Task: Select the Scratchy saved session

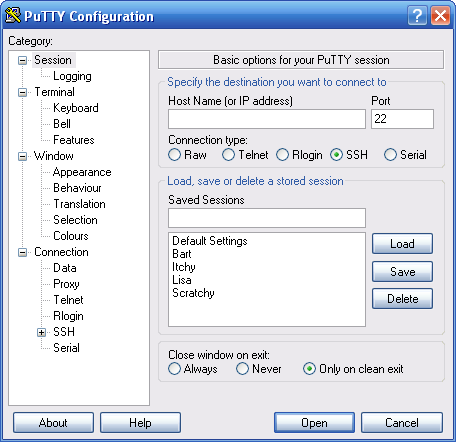Action: 193,293
